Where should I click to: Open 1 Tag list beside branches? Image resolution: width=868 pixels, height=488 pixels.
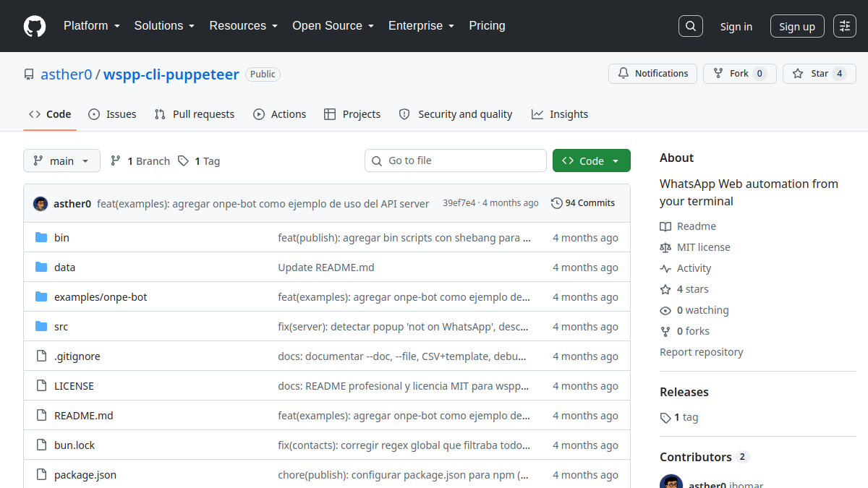(199, 160)
